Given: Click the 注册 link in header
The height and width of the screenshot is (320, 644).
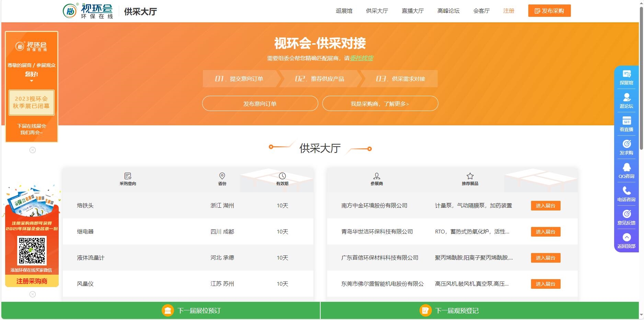Looking at the screenshot, I should [509, 11].
